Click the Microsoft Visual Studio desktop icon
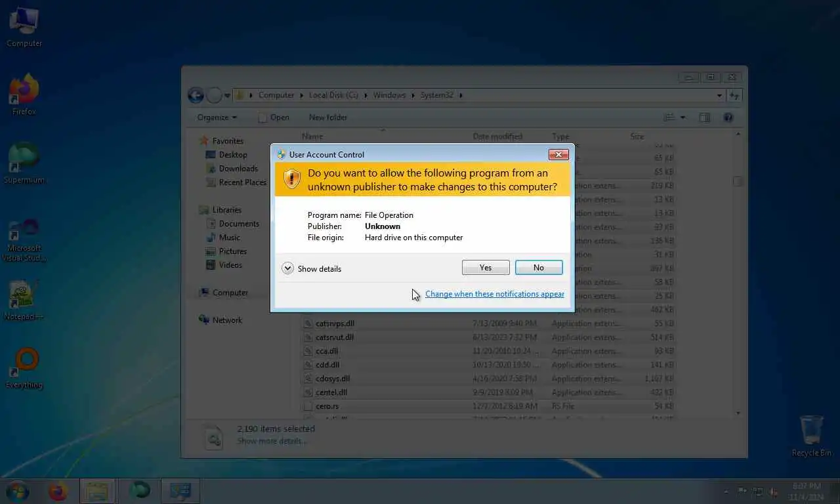840x504 pixels. coord(24,240)
